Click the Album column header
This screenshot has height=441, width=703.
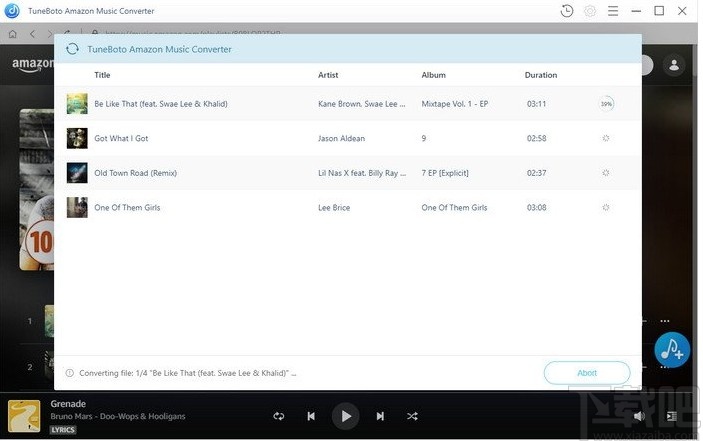(x=434, y=75)
